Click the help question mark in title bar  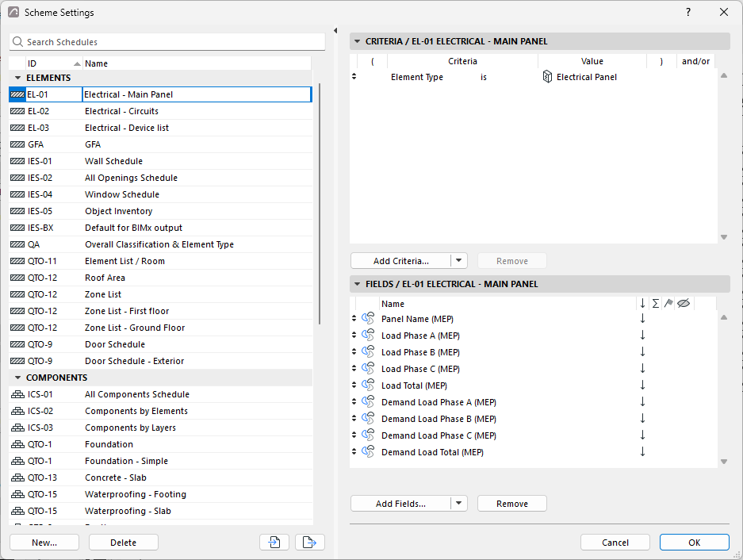click(688, 13)
